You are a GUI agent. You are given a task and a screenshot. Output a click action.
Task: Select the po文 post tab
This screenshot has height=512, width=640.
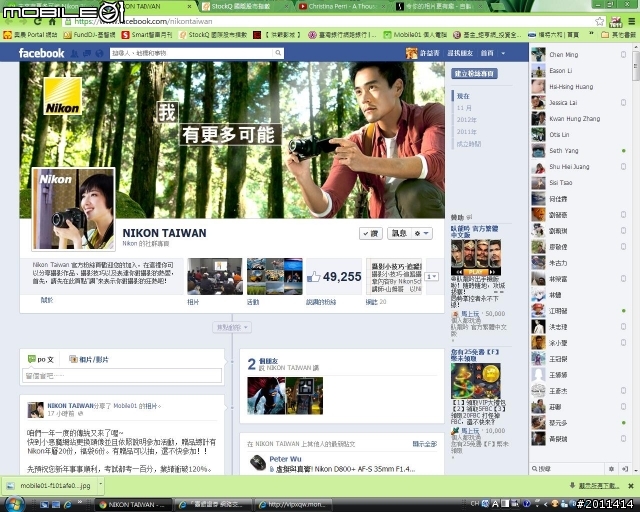tap(41, 359)
